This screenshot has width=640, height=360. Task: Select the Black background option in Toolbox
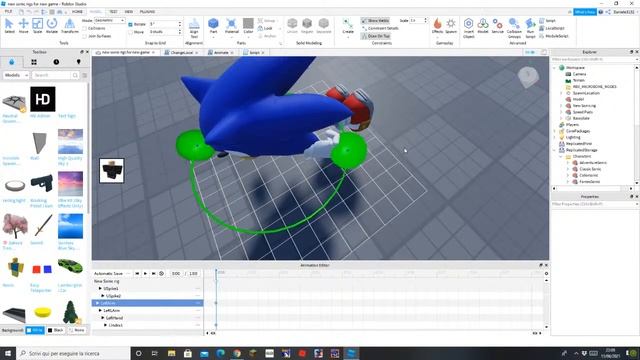click(x=56, y=330)
